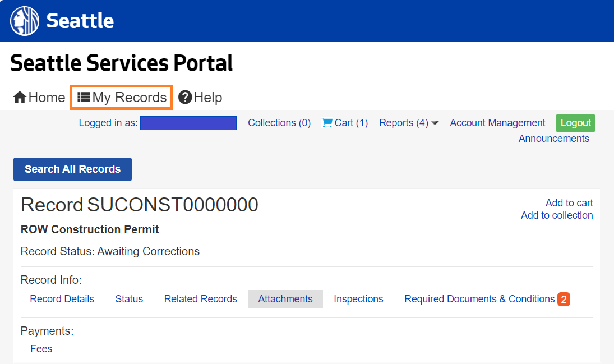
Task: Switch to the Record Details tab
Action: tap(62, 299)
